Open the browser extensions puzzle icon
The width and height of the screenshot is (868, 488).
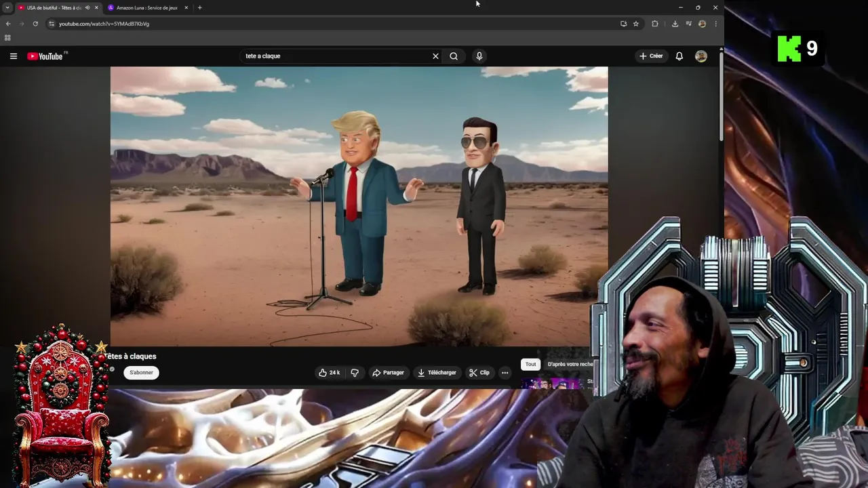pos(655,24)
